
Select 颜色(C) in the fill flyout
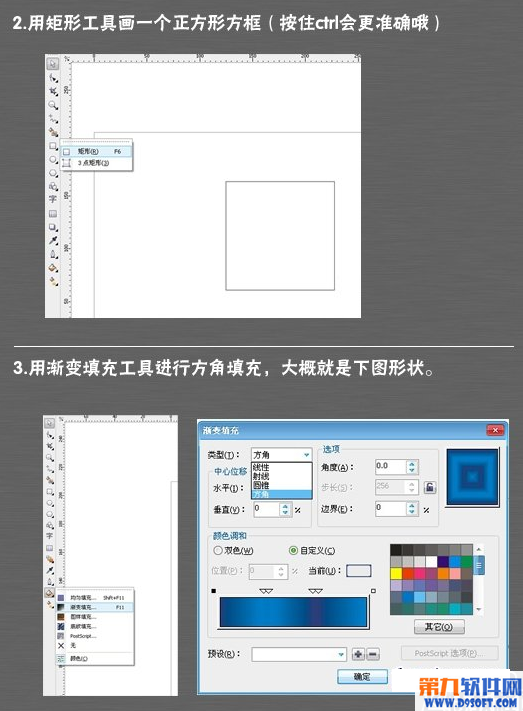95,658
